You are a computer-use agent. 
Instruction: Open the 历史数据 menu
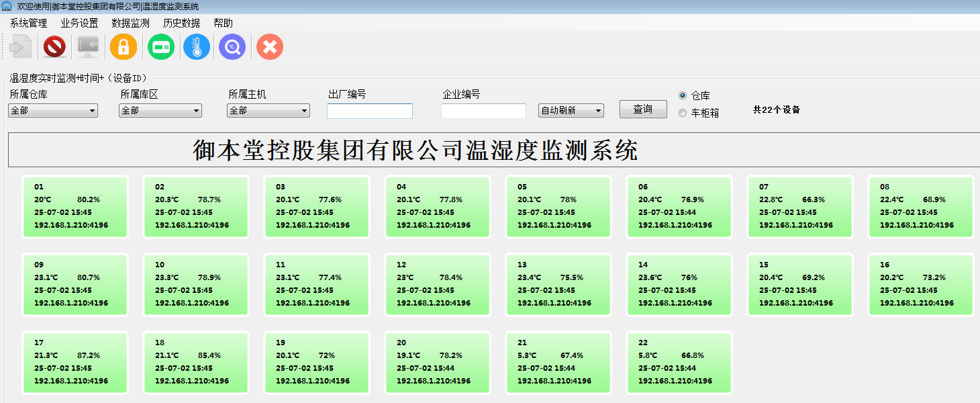181,23
